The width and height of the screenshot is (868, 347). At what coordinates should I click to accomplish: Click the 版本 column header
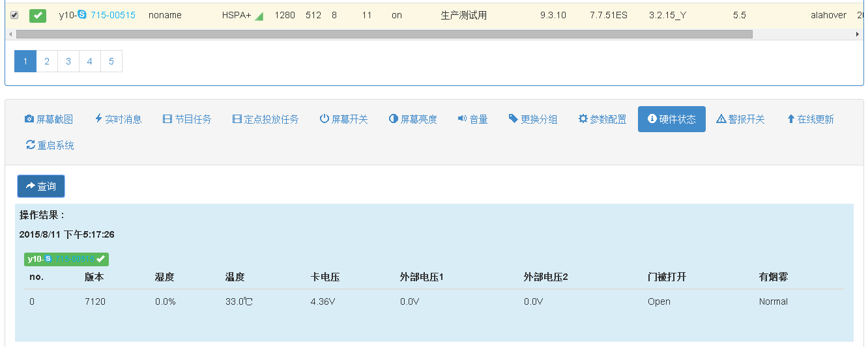(x=94, y=277)
